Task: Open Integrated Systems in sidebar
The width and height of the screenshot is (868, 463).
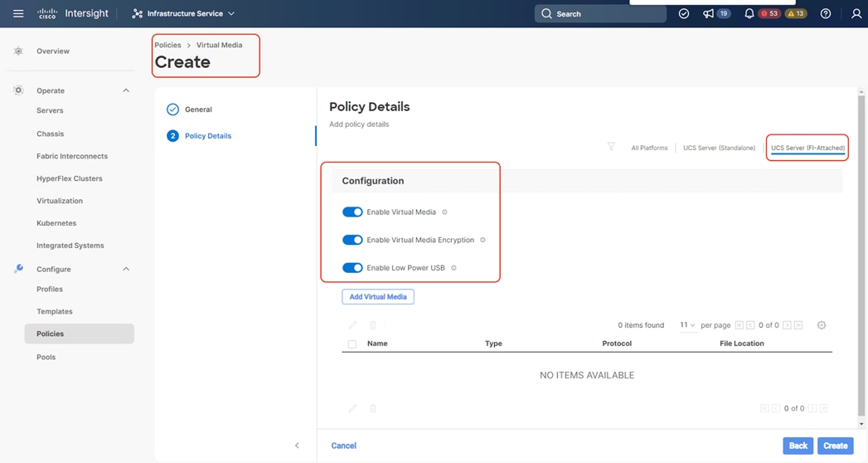Action: 70,246
